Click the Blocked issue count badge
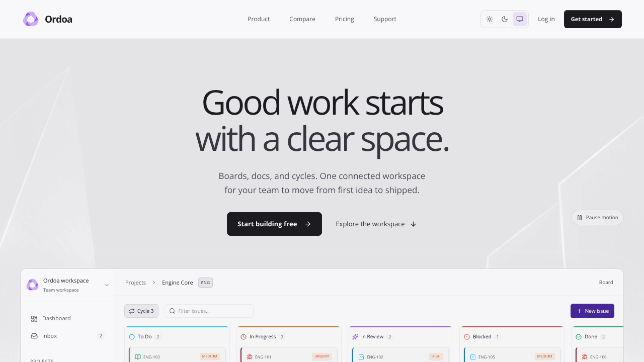This screenshot has height=362, width=644. point(498,337)
